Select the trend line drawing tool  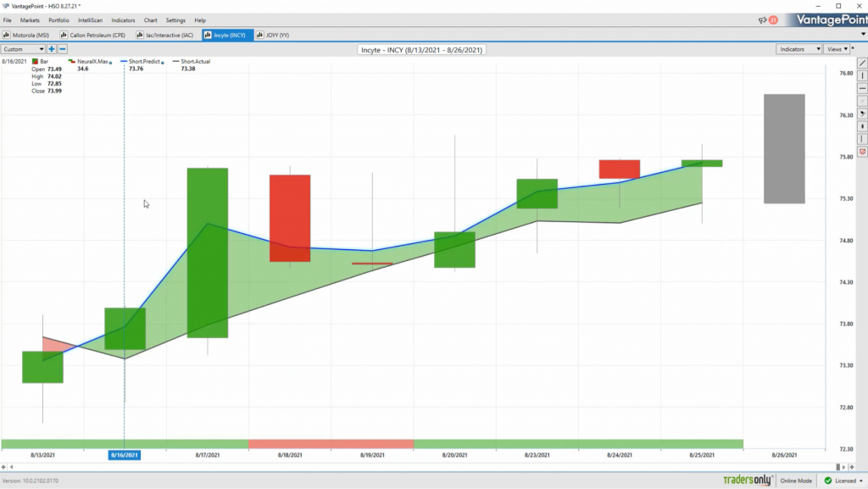tap(862, 63)
